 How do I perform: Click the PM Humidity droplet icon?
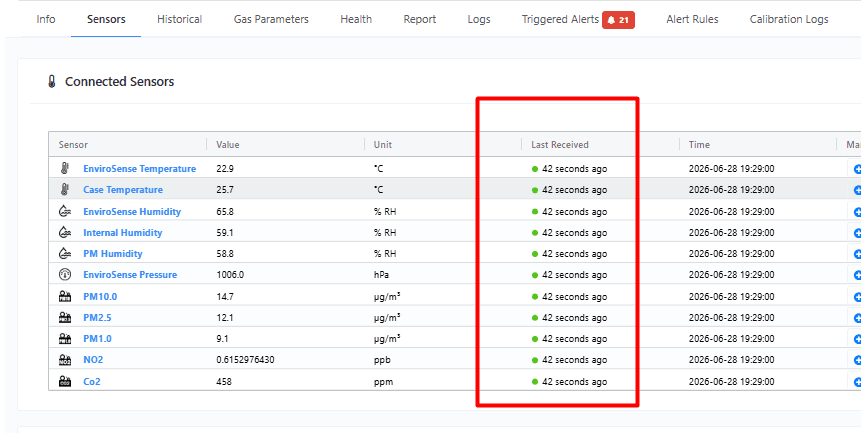[x=65, y=254]
